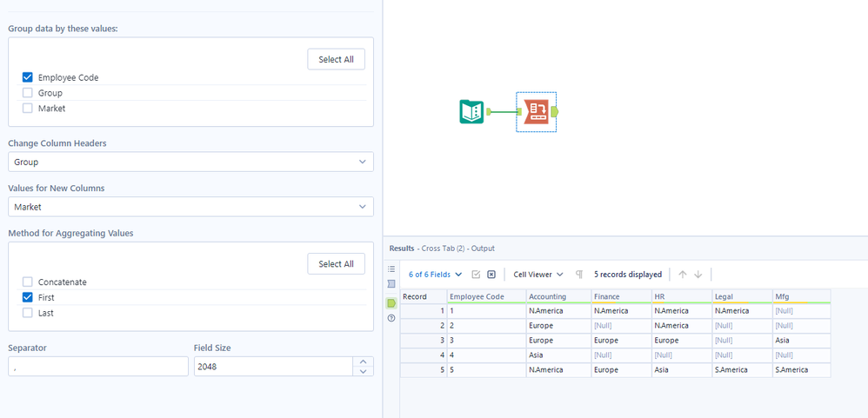868x418 pixels.
Task: Click the Legal column header
Action: [x=743, y=296]
